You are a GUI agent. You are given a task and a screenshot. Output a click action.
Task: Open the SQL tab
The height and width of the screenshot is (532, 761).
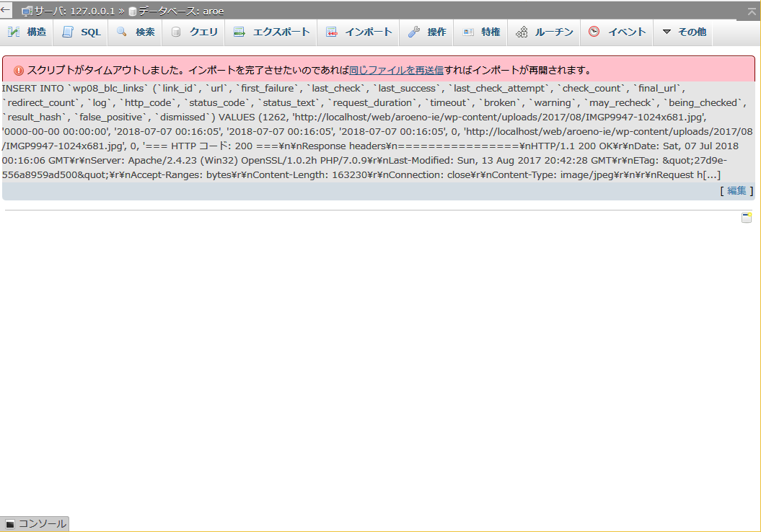pyautogui.click(x=82, y=32)
